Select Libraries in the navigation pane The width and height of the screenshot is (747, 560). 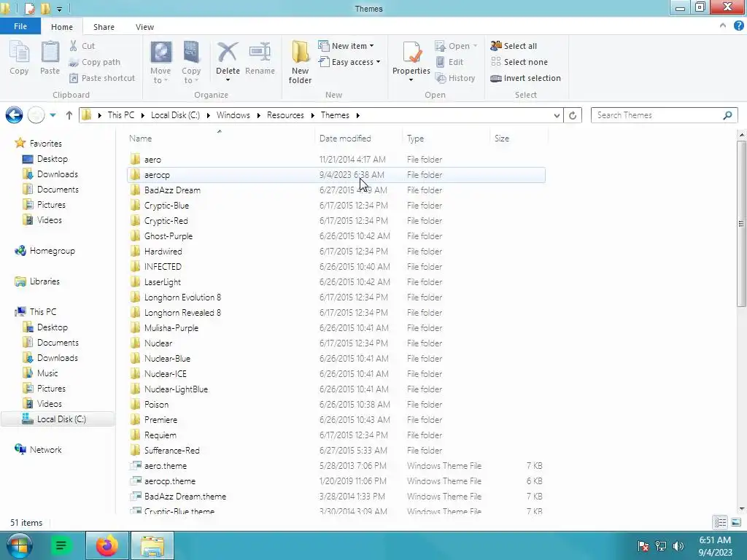(44, 281)
